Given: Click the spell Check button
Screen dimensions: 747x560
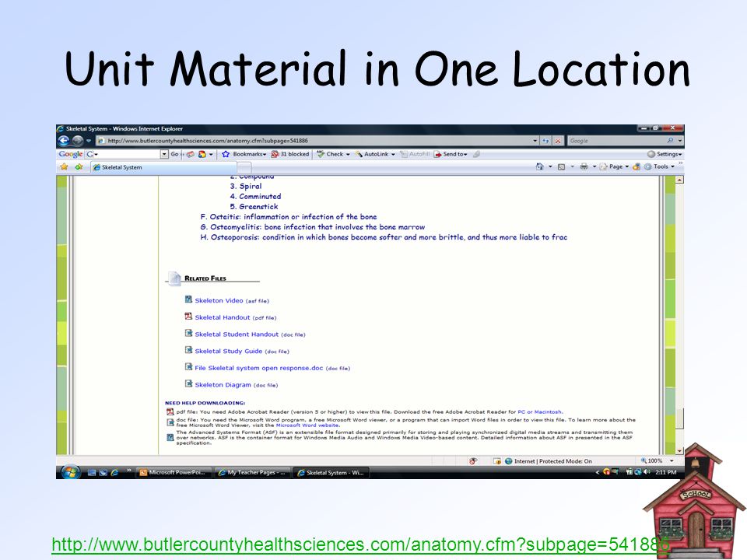Looking at the screenshot, I should pyautogui.click(x=333, y=154).
